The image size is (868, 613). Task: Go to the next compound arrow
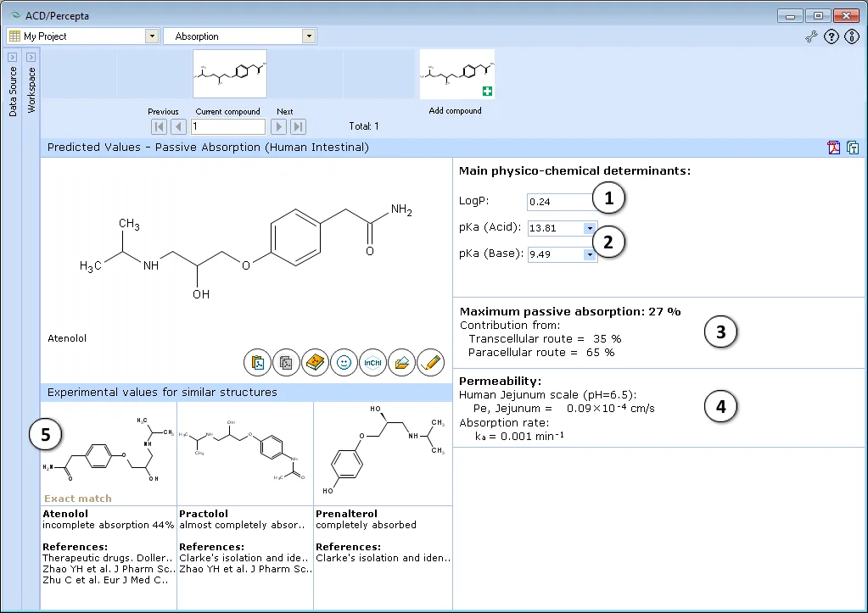point(278,126)
